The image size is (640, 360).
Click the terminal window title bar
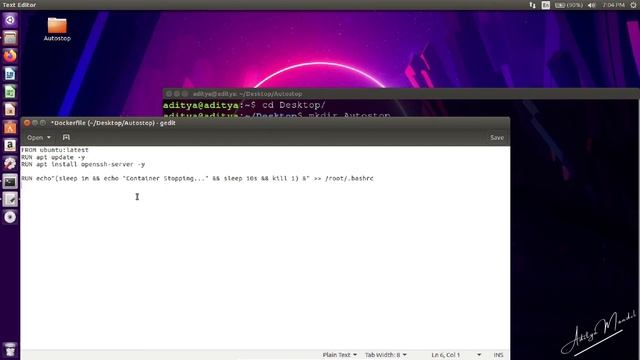tap(401, 94)
